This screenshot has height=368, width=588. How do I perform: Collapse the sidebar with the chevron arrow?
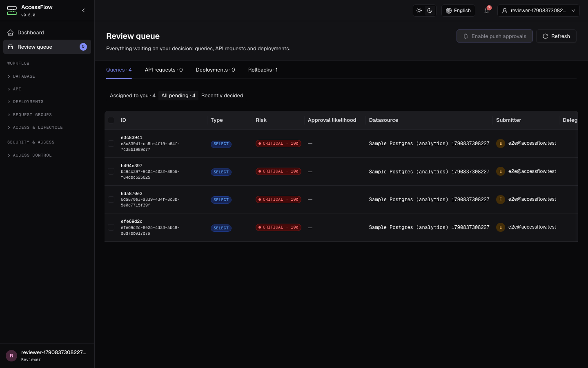pyautogui.click(x=83, y=11)
